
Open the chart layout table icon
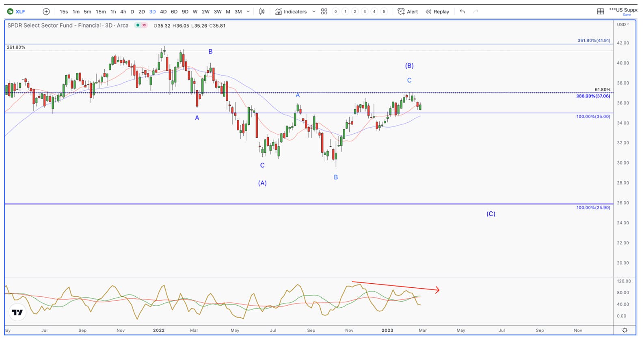[601, 11]
